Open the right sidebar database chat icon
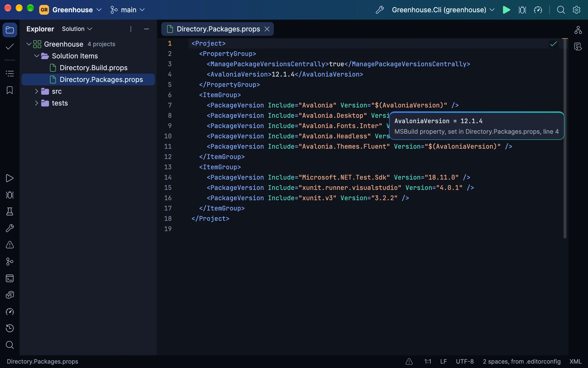The image size is (588, 368). 578,47
